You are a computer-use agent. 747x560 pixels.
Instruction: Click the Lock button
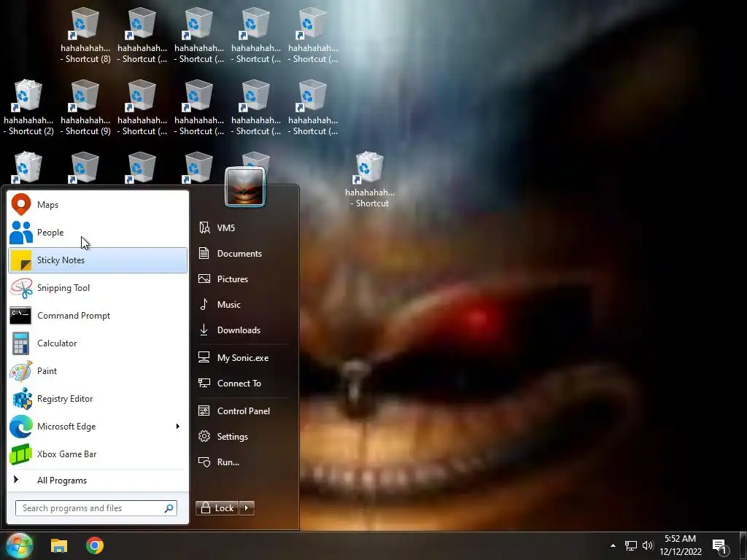point(217,508)
